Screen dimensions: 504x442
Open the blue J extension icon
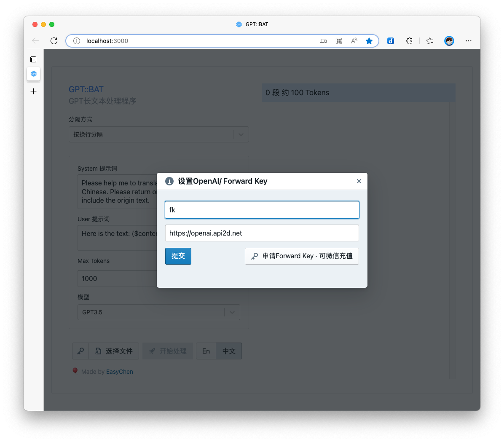pos(391,41)
